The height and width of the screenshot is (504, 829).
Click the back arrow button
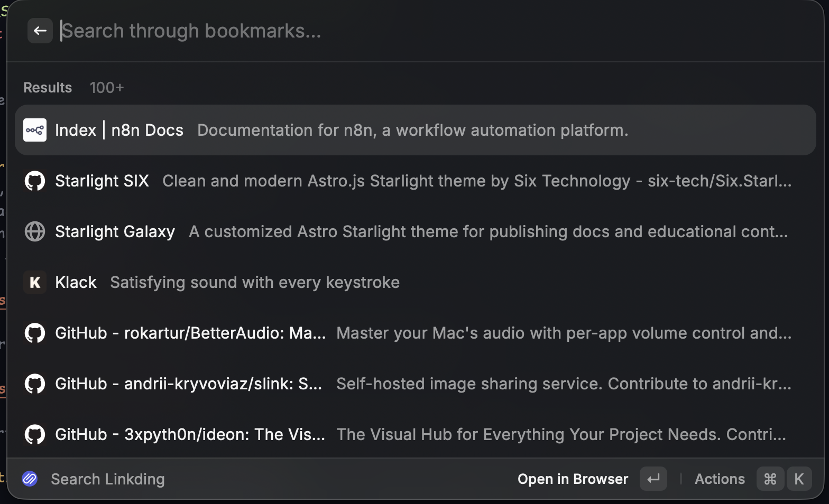click(40, 31)
